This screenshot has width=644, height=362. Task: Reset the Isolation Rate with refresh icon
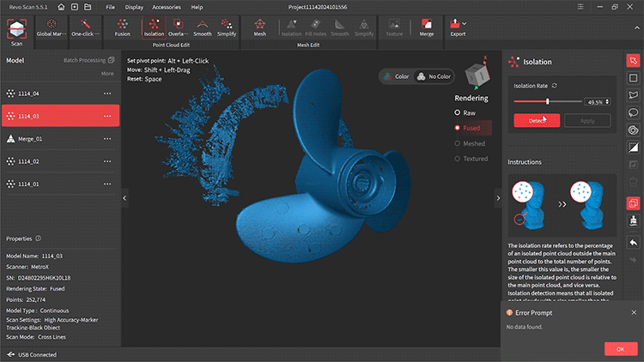pyautogui.click(x=554, y=86)
